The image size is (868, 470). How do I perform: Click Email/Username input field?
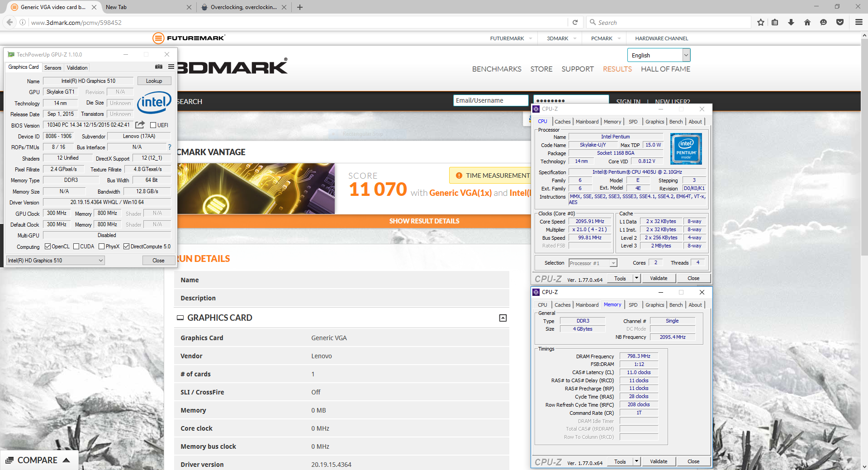491,100
